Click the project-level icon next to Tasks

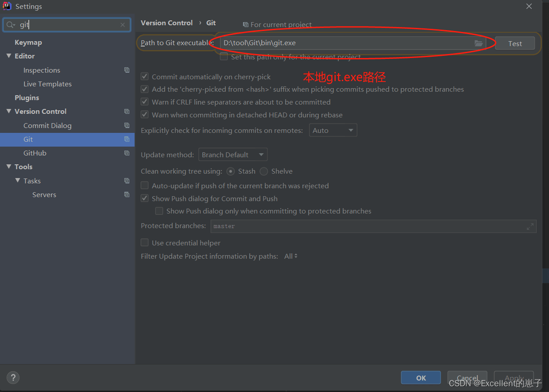[x=127, y=181]
